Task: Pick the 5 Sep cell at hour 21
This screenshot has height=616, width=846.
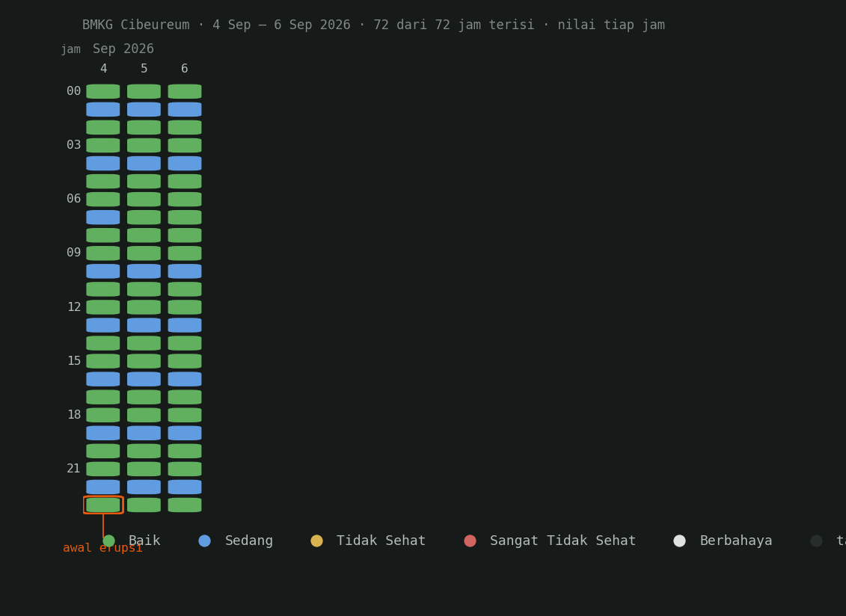Action: [144, 469]
